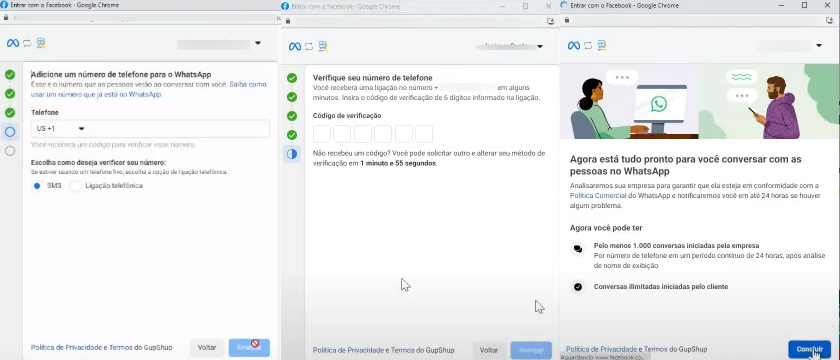
Task: Click Voltar in the phone number window
Action: [x=207, y=348]
